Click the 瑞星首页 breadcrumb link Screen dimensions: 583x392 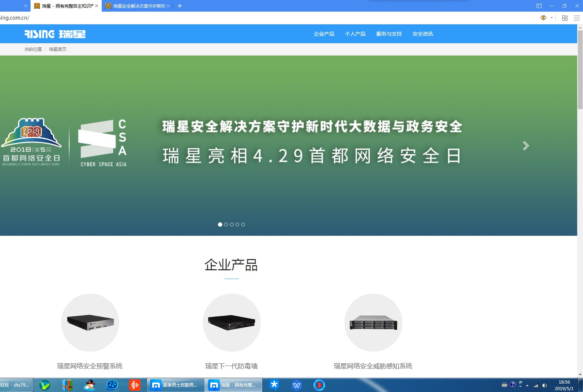tap(58, 49)
